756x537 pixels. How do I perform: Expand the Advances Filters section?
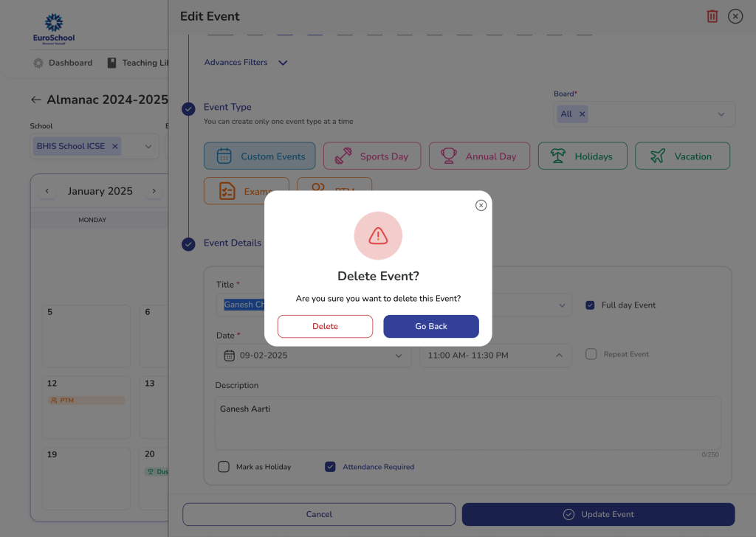[282, 63]
